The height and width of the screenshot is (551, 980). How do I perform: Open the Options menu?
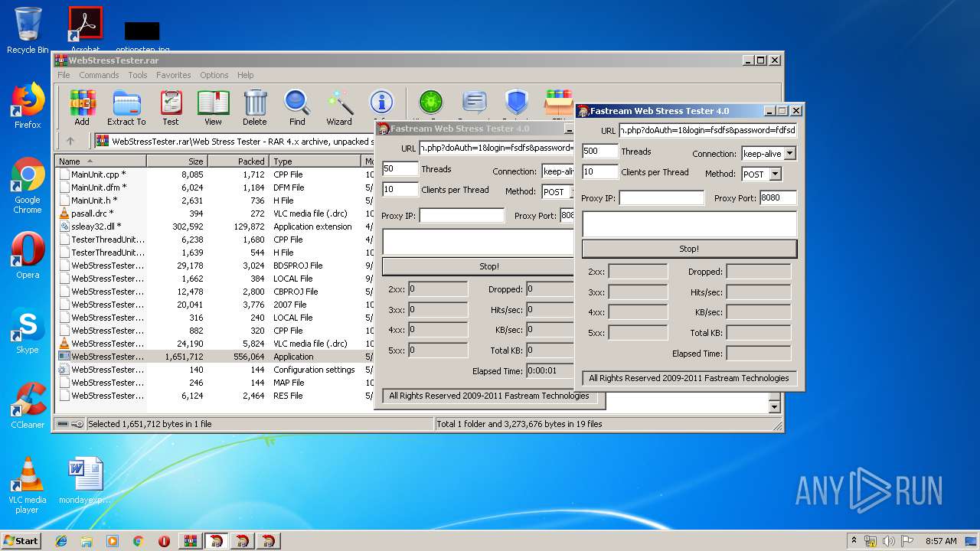[x=214, y=75]
